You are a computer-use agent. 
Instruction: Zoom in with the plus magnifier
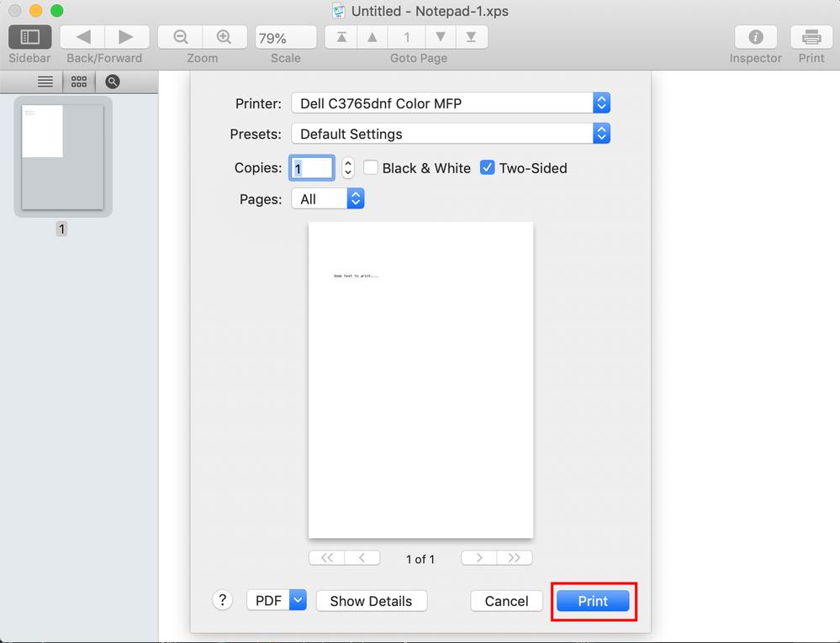pyautogui.click(x=224, y=37)
